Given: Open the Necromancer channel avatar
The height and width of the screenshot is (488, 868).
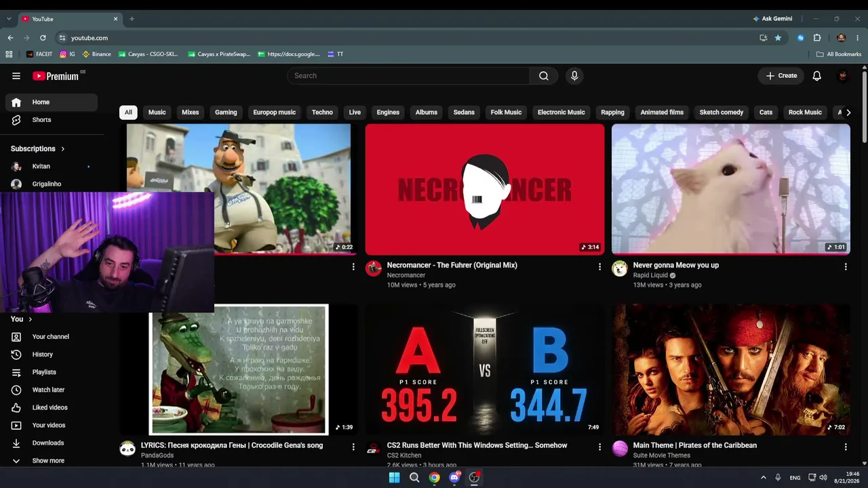Looking at the screenshot, I should click(374, 268).
